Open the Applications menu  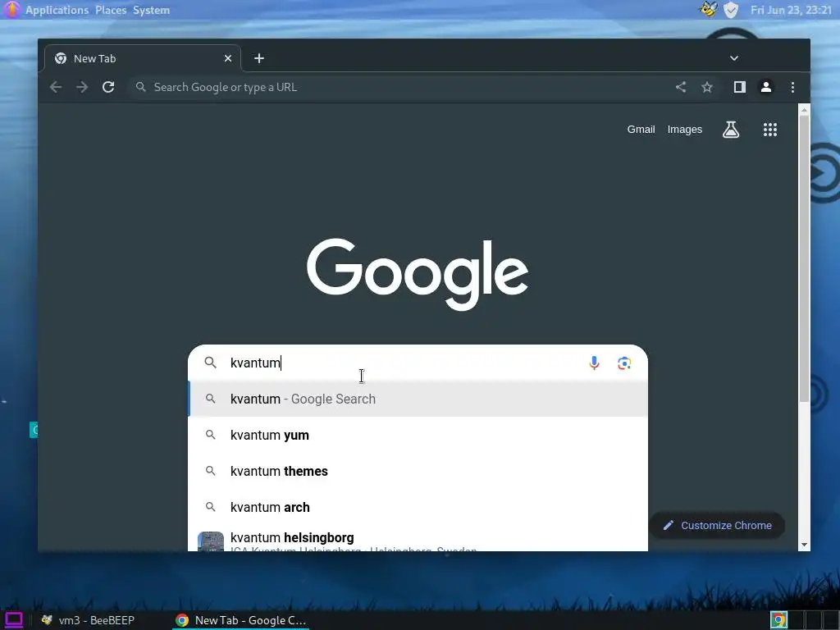[x=57, y=10]
